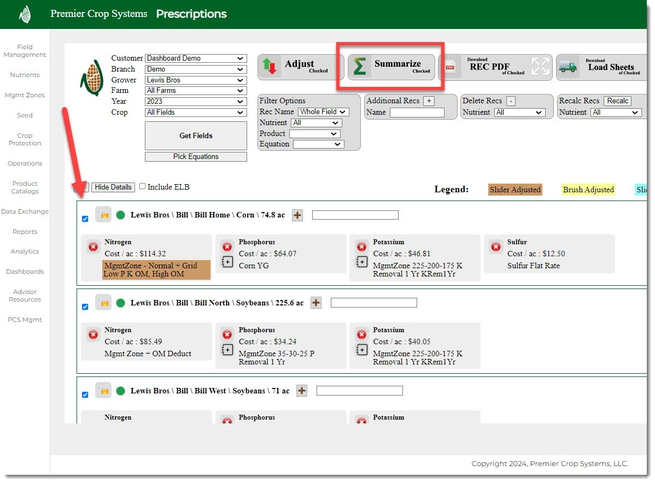Open Nutrients in the left sidebar
Screen dimensions: 655x483
25,75
